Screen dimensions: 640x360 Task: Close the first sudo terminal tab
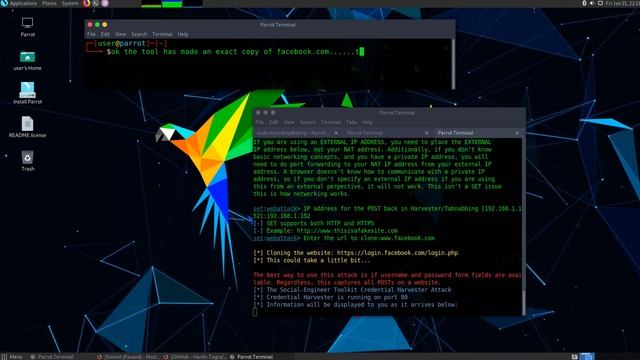click(x=336, y=133)
